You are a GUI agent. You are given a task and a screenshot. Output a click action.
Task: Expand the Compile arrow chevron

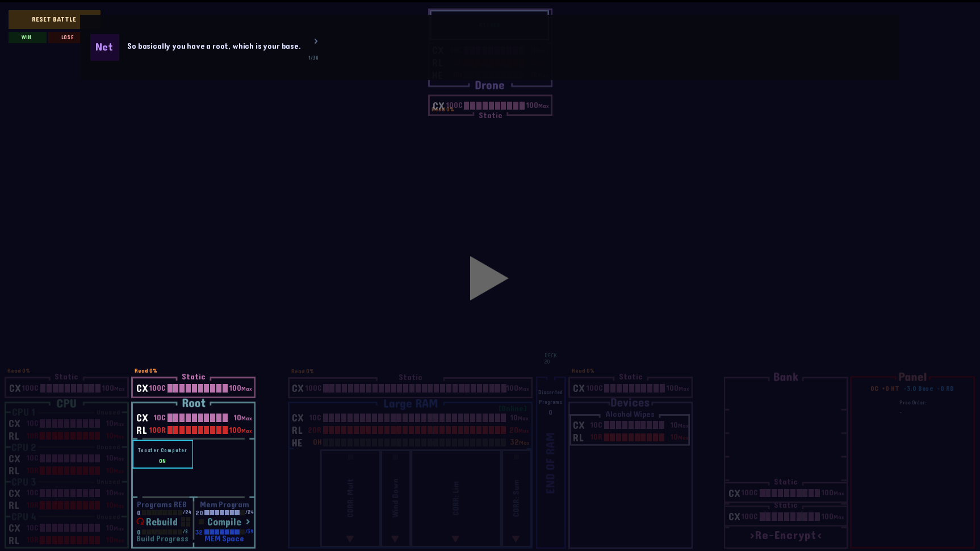[248, 521]
